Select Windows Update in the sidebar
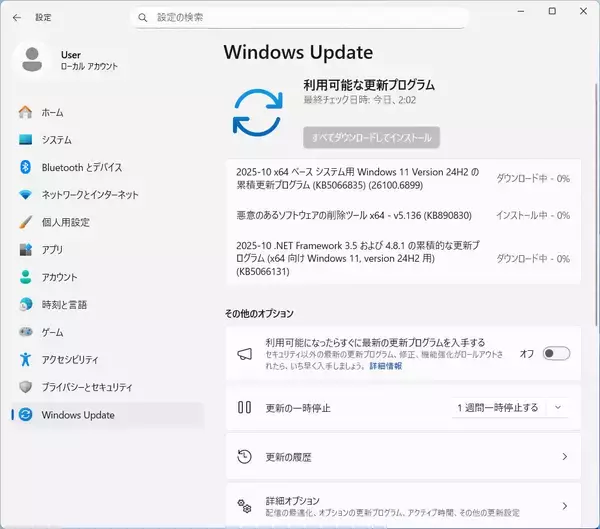This screenshot has height=529, width=600. coord(108,415)
